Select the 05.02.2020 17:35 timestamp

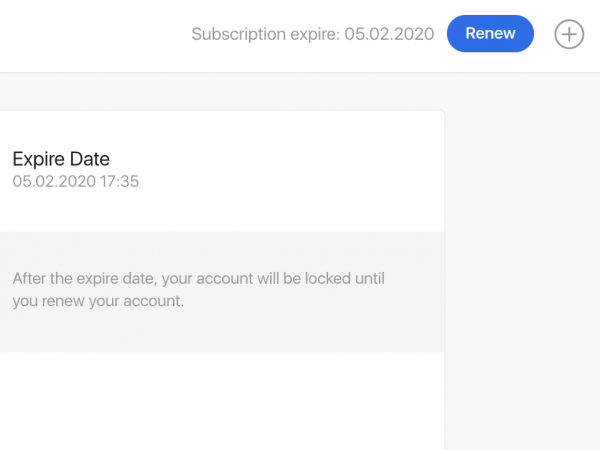[76, 182]
